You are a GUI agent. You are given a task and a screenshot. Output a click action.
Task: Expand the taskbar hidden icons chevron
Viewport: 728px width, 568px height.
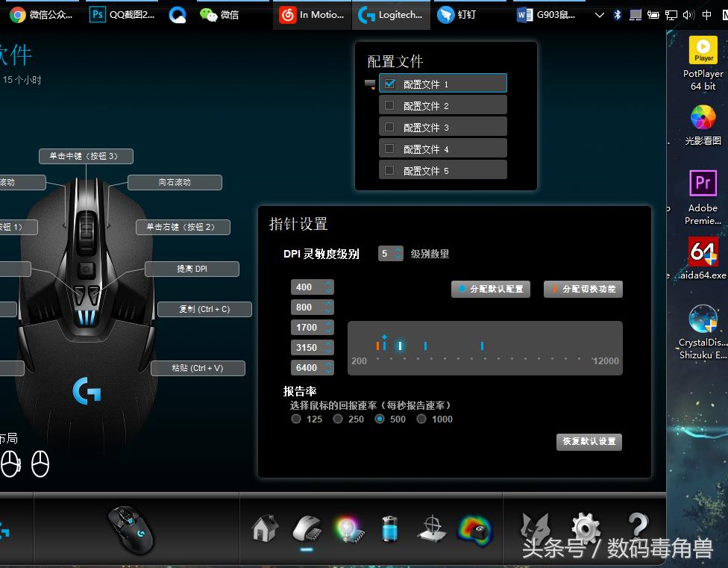[x=600, y=15]
